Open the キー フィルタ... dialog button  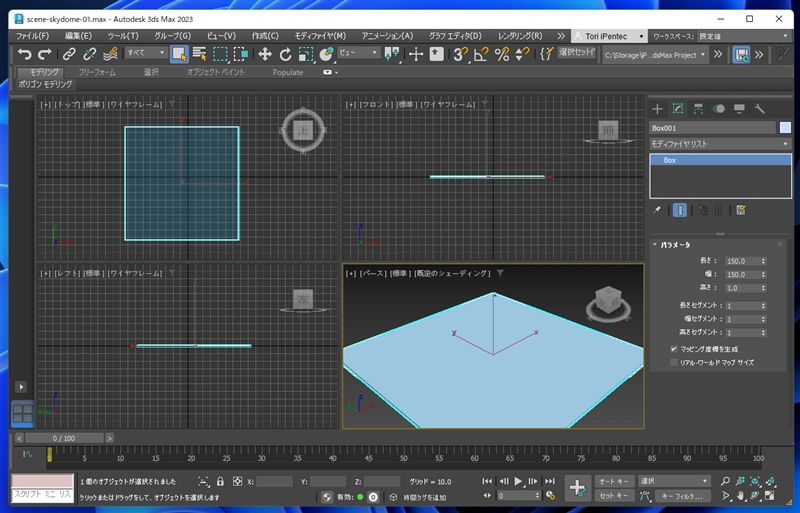682,496
